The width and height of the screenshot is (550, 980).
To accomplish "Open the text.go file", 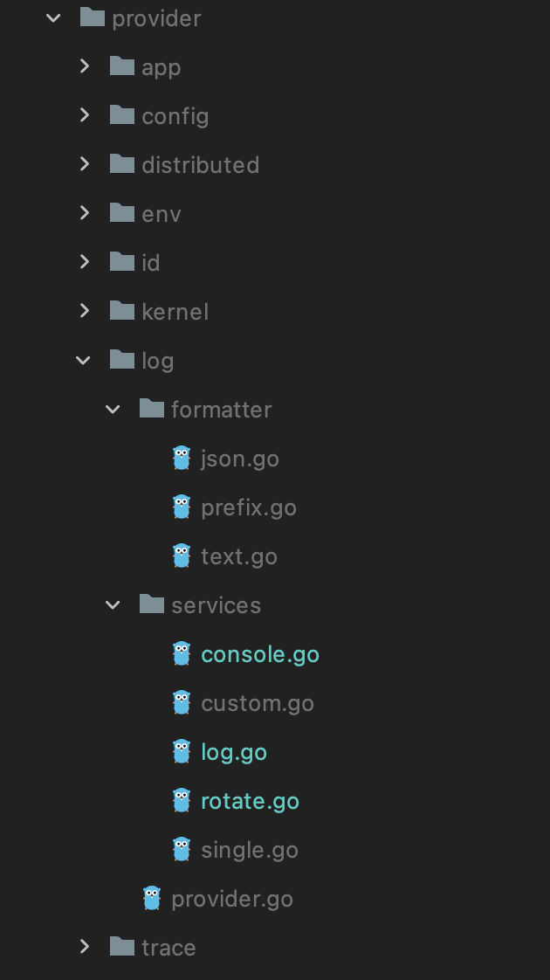I will tap(239, 556).
